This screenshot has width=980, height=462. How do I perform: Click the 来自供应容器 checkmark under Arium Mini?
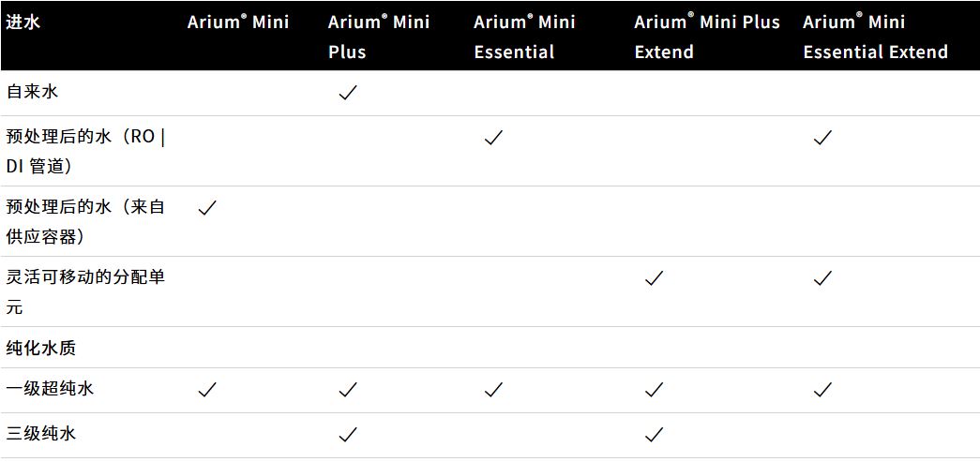pyautogui.click(x=207, y=208)
